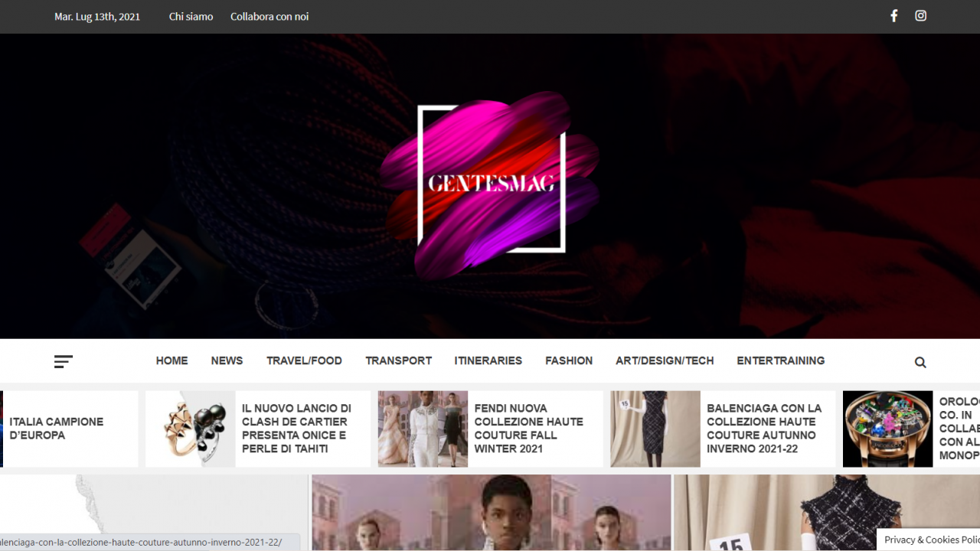Browse the TRAVEL/FOOD category
Image resolution: width=980 pixels, height=551 pixels.
[304, 360]
